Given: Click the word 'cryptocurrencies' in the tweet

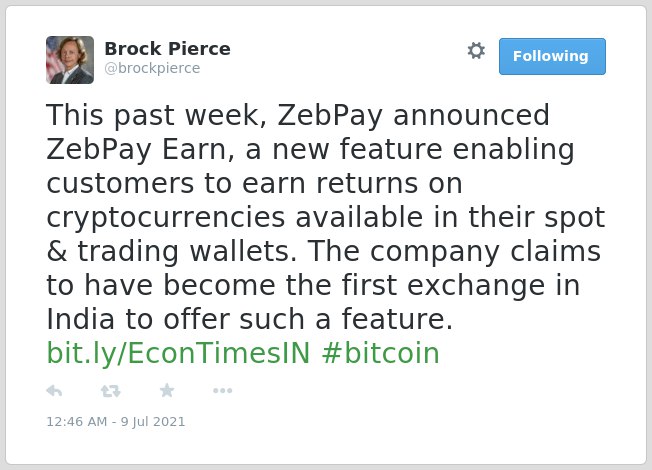Looking at the screenshot, I should [165, 218].
